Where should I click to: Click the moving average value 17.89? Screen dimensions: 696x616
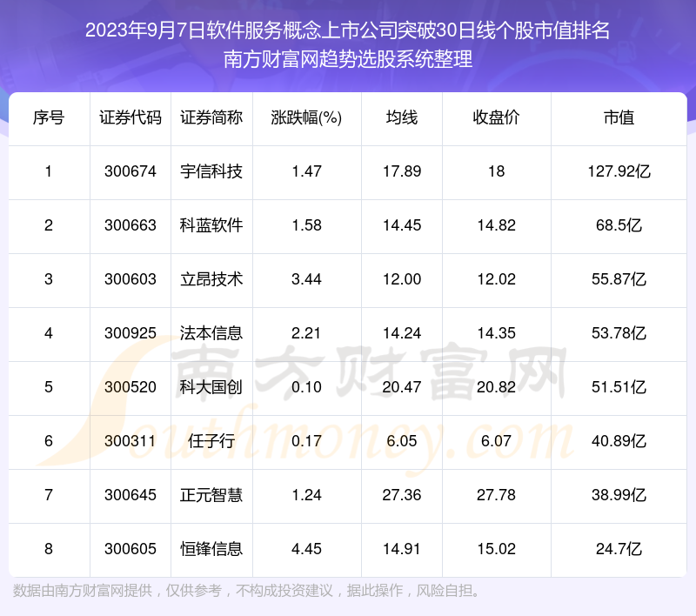[402, 171]
